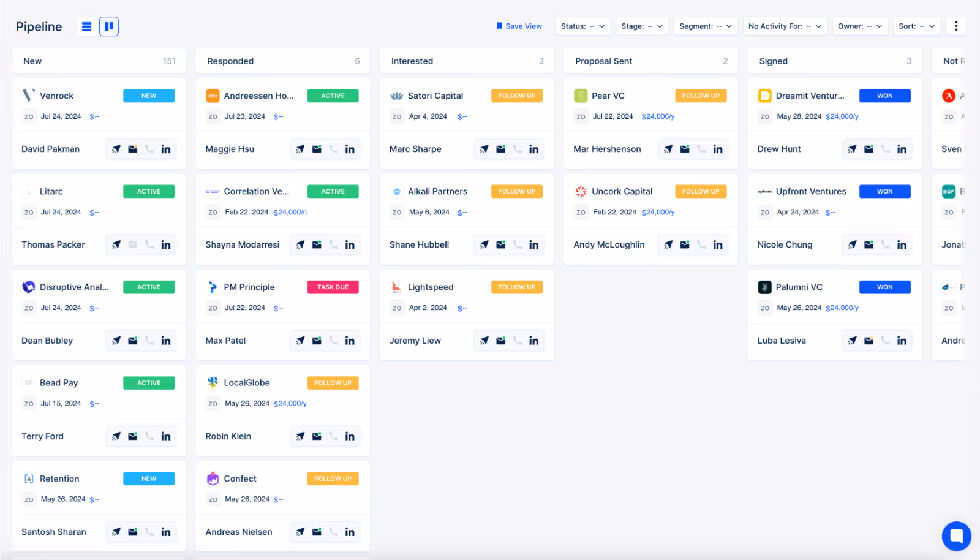
Task: Select the Responded column header
Action: [283, 61]
